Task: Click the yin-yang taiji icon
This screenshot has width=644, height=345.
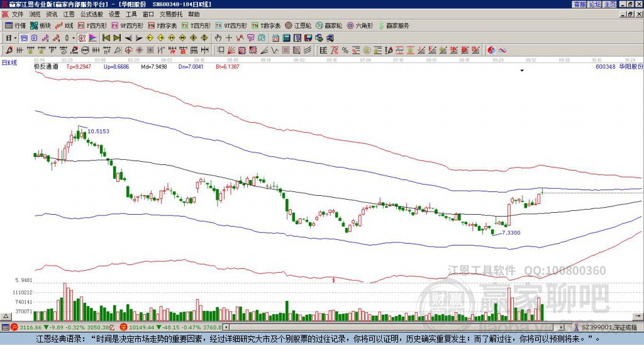Action: pyautogui.click(x=491, y=50)
